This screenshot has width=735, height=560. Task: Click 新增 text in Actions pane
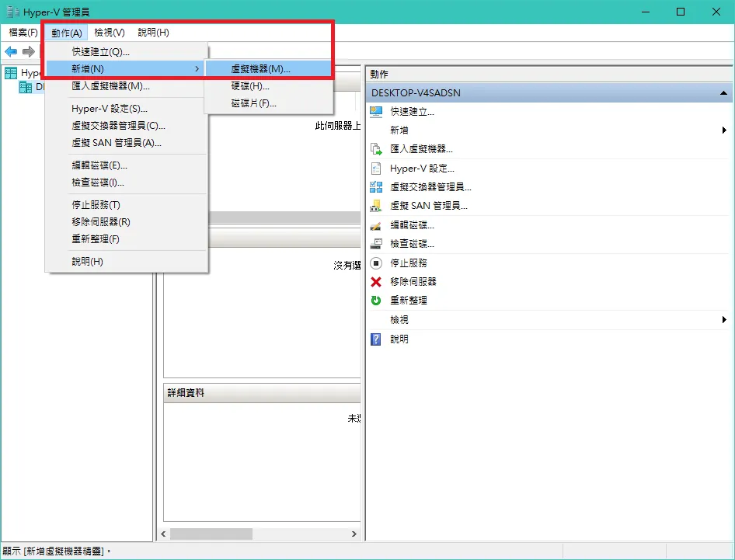(399, 130)
